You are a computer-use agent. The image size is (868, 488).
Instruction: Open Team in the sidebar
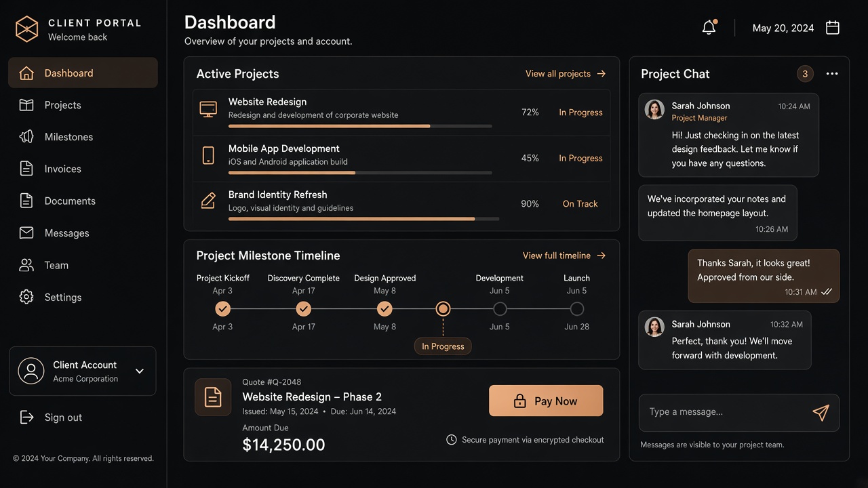83,265
